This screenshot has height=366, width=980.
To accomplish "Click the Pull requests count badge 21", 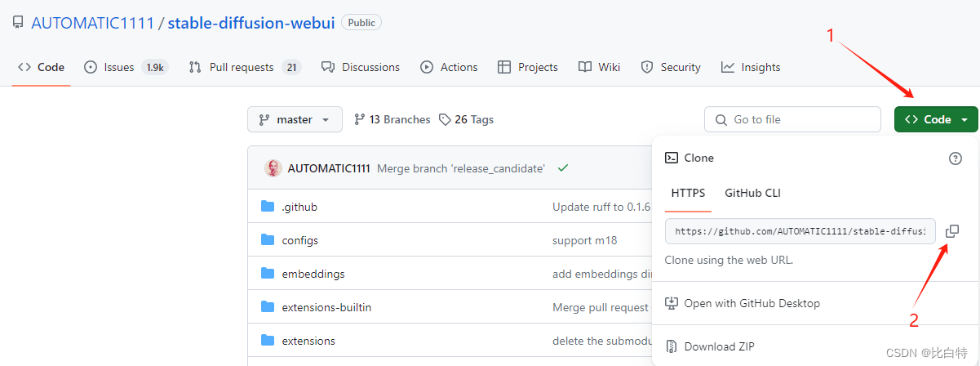I will (x=291, y=67).
